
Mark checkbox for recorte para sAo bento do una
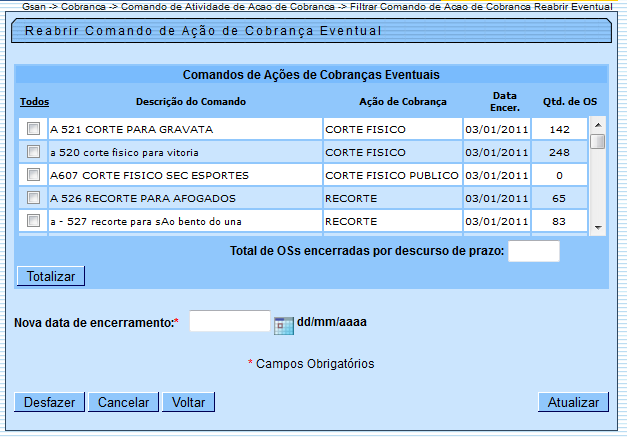(34, 220)
